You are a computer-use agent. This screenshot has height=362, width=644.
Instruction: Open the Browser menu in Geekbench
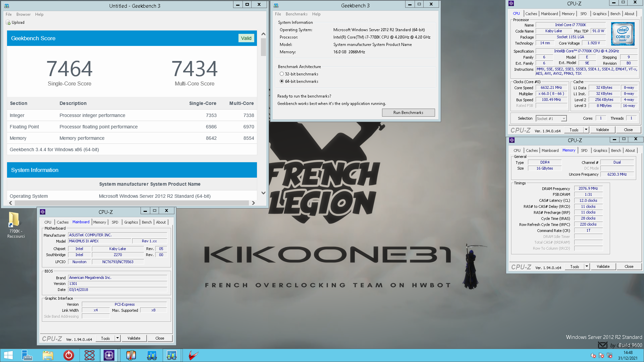[23, 14]
